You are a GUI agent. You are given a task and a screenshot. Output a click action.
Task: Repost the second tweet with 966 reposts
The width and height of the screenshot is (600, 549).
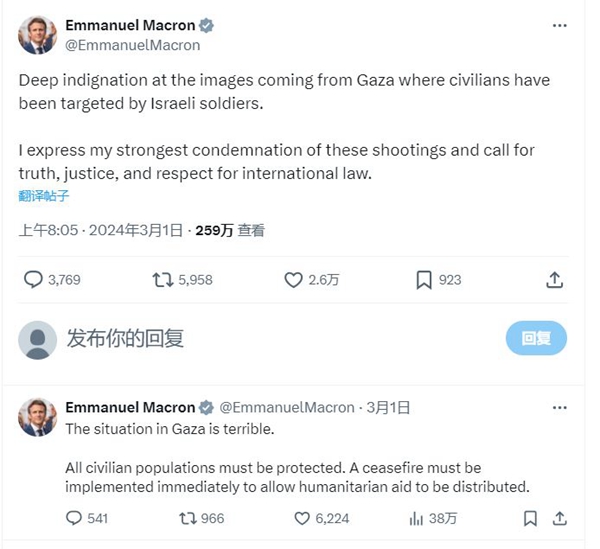(187, 518)
